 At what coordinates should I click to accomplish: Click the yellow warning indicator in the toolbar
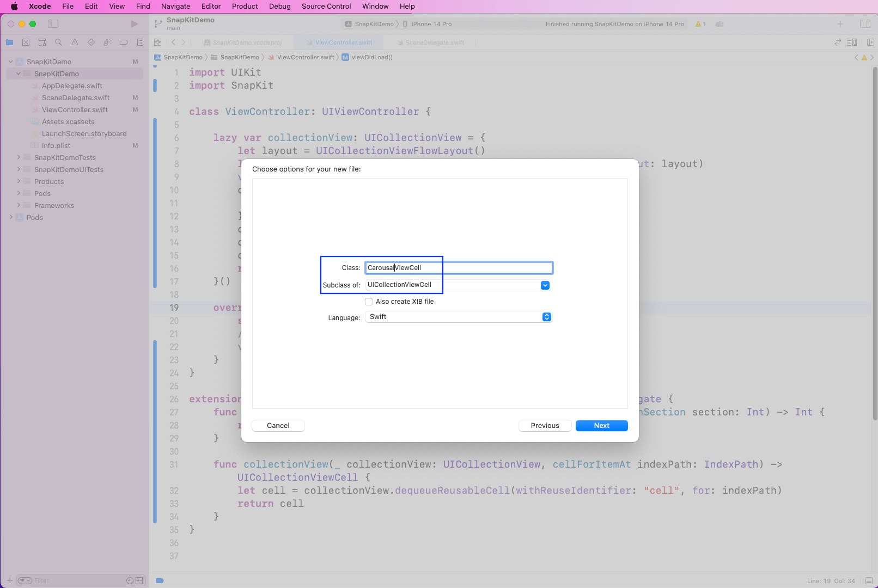pyautogui.click(x=700, y=24)
